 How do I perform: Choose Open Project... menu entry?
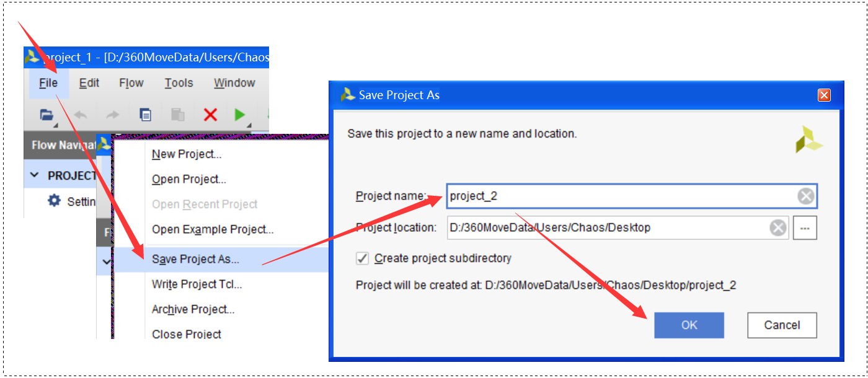[189, 179]
